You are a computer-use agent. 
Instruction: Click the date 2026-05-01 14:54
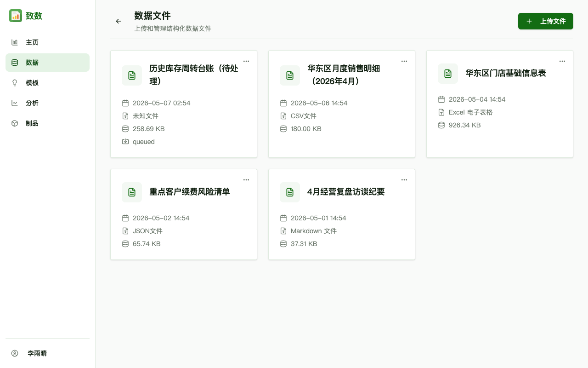click(x=319, y=218)
